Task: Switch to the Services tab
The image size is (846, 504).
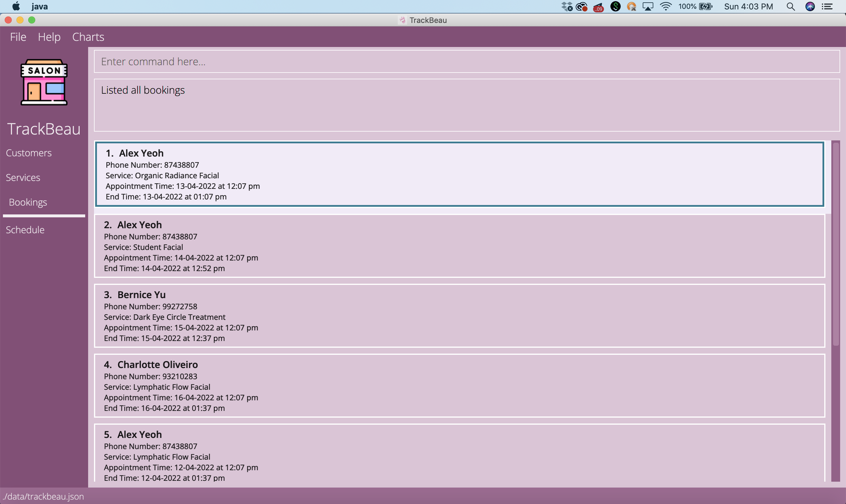Action: point(23,178)
